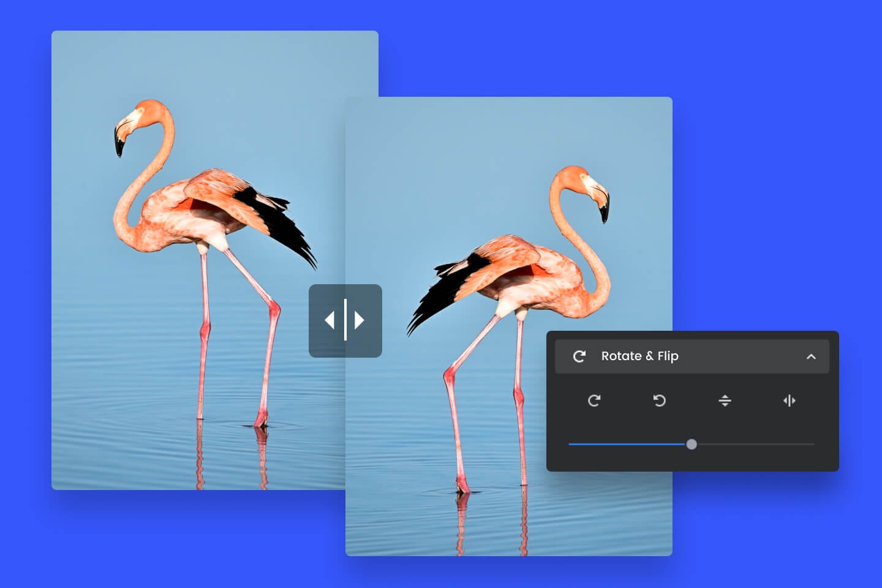Image resolution: width=882 pixels, height=588 pixels.
Task: Click the large flip badge between photos
Action: coord(345,320)
